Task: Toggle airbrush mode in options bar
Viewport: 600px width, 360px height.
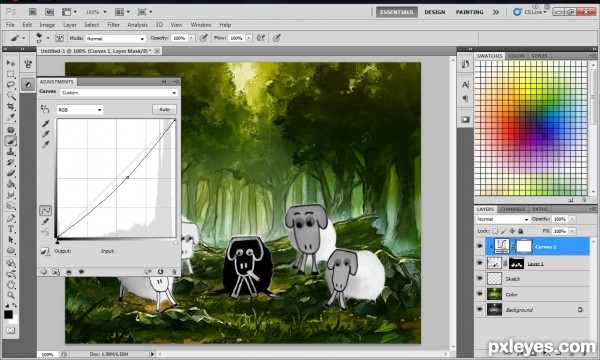Action: pos(261,38)
